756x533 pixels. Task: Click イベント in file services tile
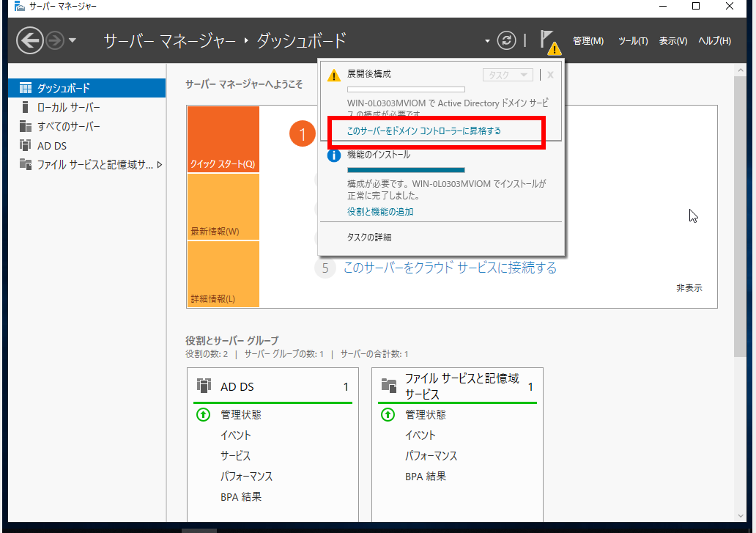click(420, 435)
